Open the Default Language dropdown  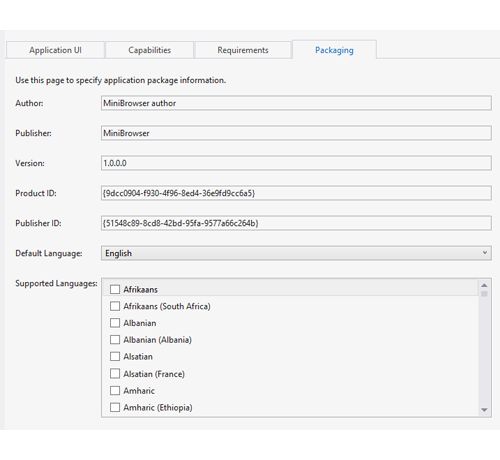[296, 253]
